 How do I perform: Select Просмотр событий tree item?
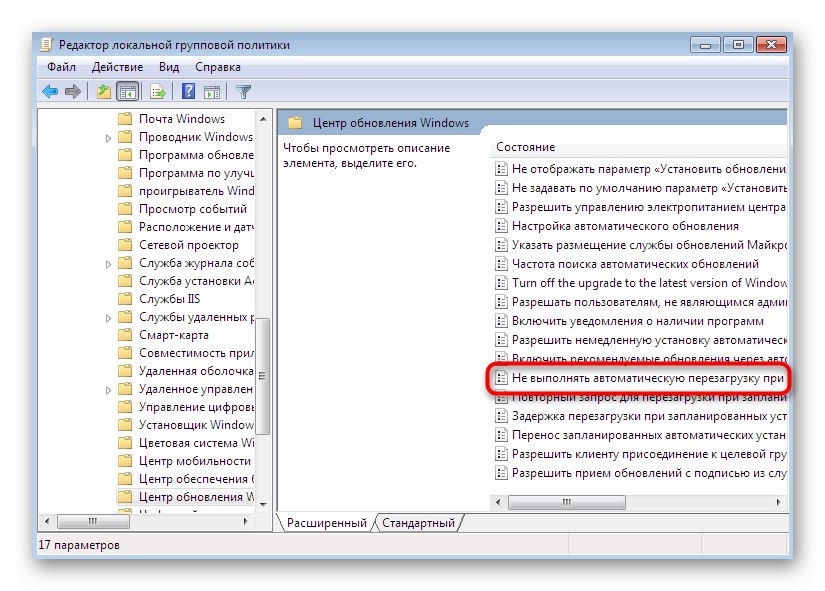pos(193,208)
